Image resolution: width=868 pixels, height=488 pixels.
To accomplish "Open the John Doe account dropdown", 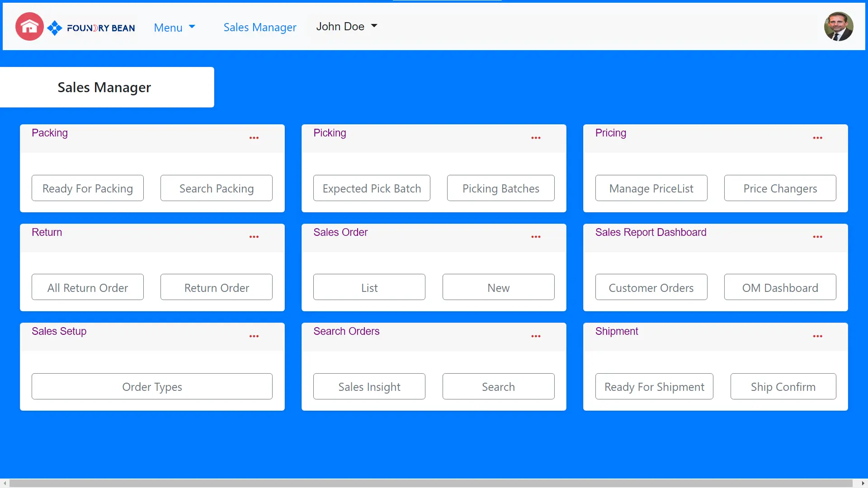I will pos(347,26).
